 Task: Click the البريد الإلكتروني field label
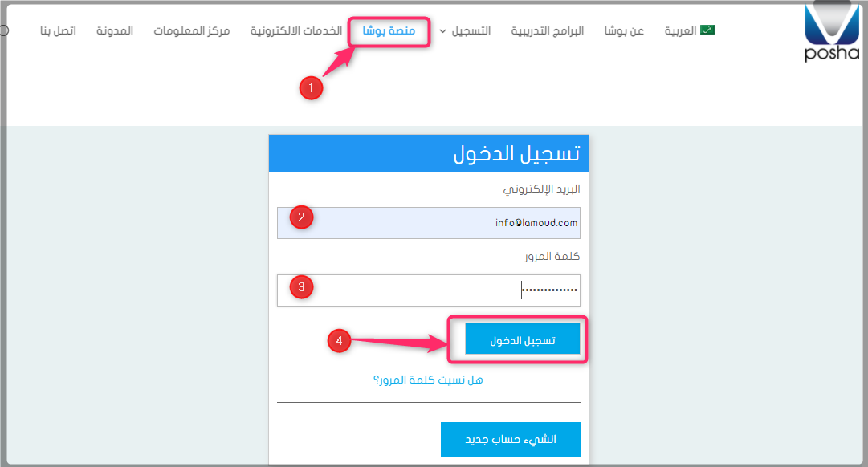[x=541, y=189]
